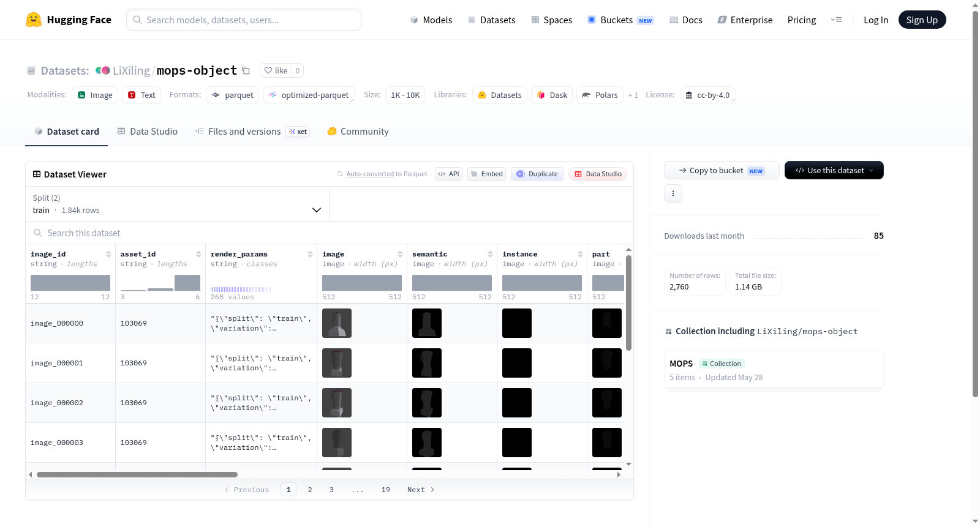
Task: Open image thumbnail for image_000000
Action: pos(337,323)
